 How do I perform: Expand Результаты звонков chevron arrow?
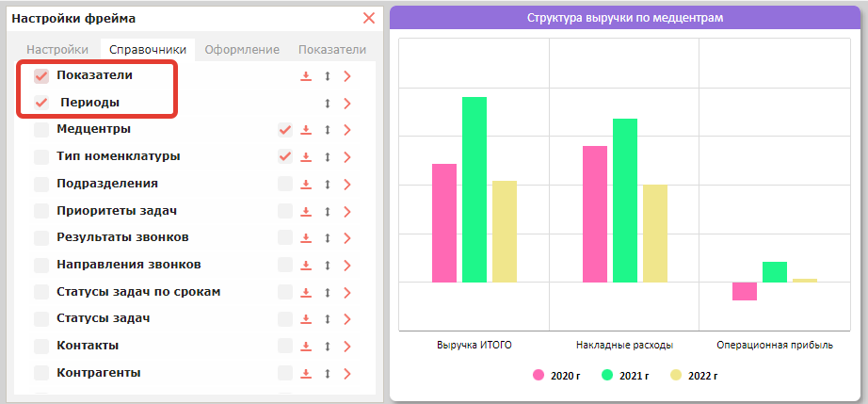347,238
